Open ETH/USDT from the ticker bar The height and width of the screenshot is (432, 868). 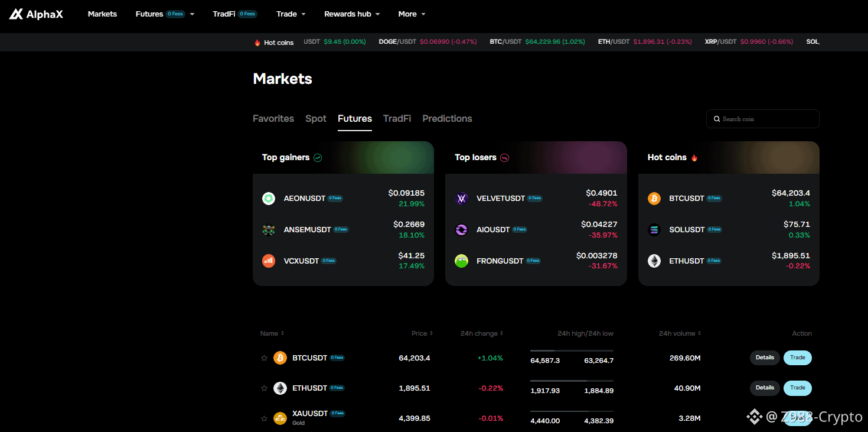pyautogui.click(x=645, y=42)
